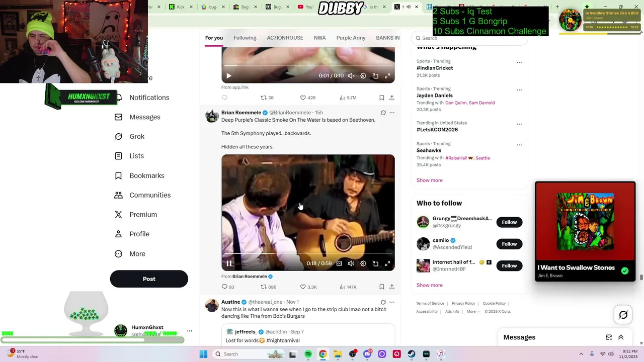Open options for #IndianCricket trend
644x362 pixels.
(x=519, y=62)
